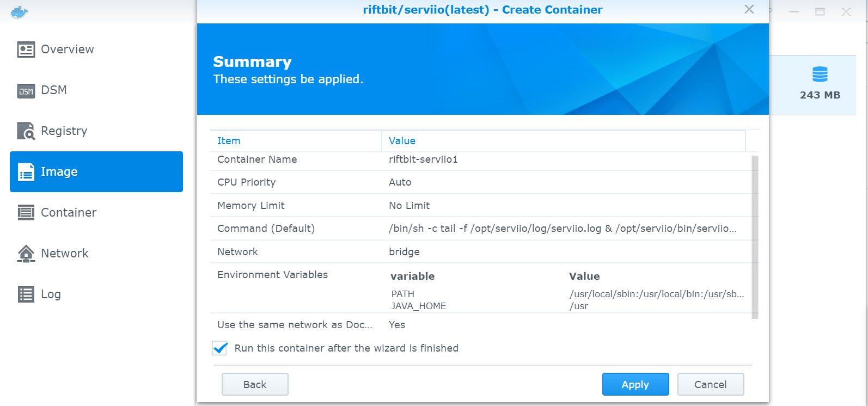Open the Overview section icon

26,50
